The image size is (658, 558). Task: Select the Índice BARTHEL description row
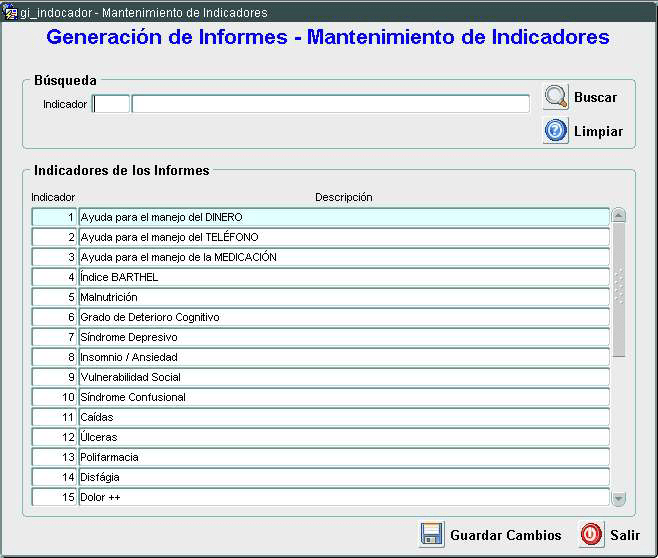[x=343, y=277]
